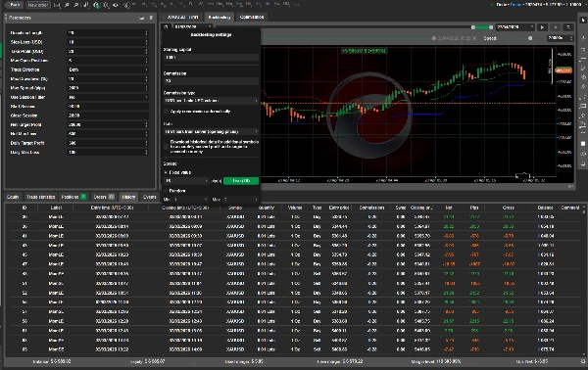Screen dimensions: 588x370
Task: Sort by the Balance column header
Action: pos(545,208)
